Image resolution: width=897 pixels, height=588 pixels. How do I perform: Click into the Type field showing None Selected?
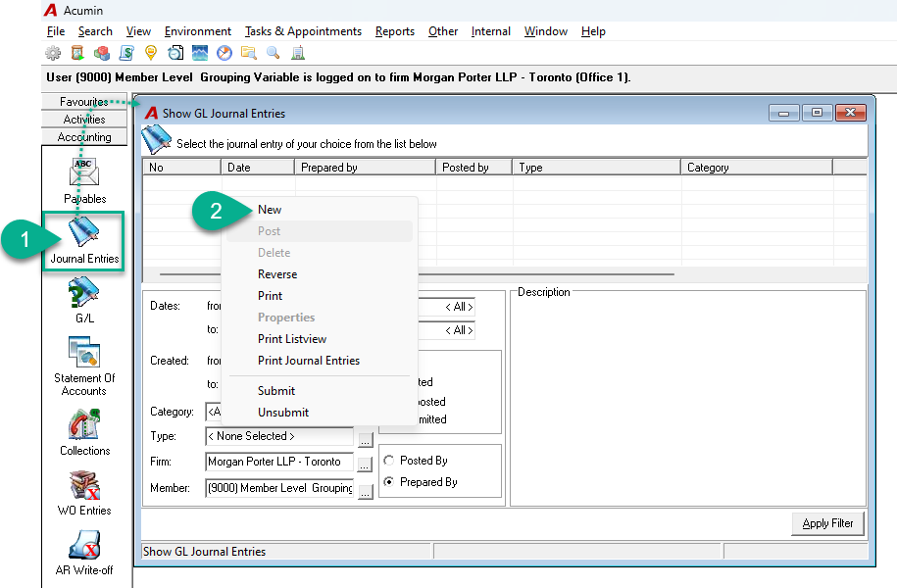coord(279,436)
